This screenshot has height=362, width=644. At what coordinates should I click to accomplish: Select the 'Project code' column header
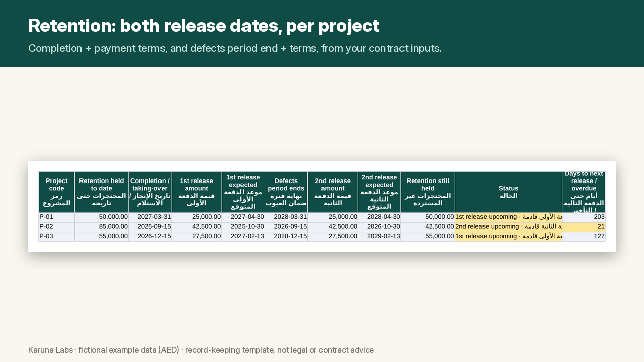[x=56, y=192]
